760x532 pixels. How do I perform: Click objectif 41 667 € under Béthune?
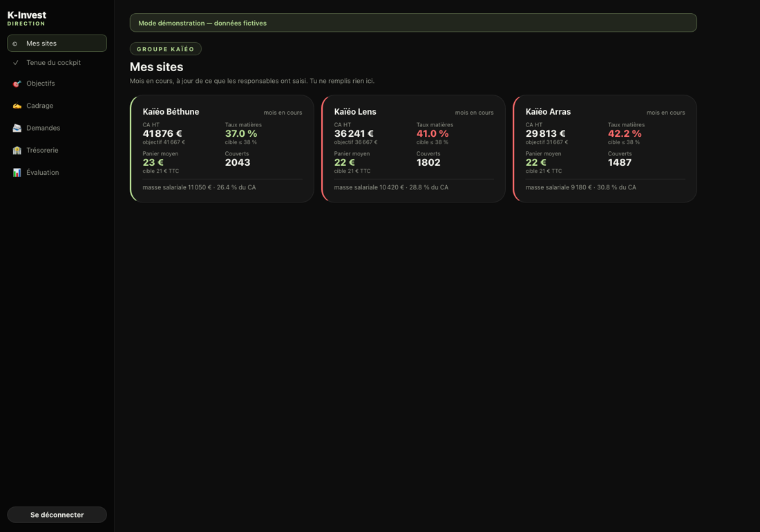pyautogui.click(x=164, y=142)
